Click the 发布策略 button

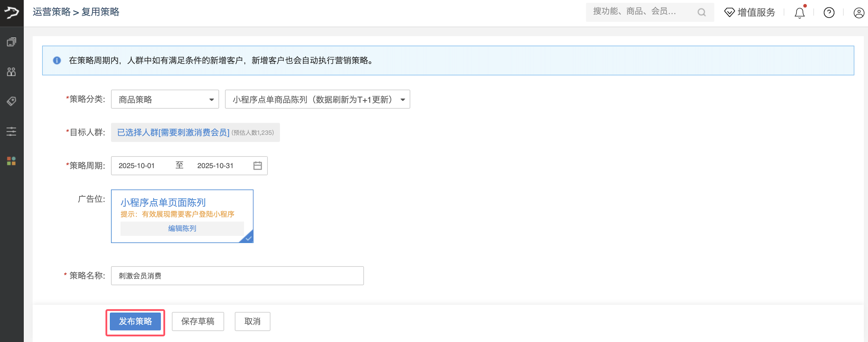(x=135, y=321)
